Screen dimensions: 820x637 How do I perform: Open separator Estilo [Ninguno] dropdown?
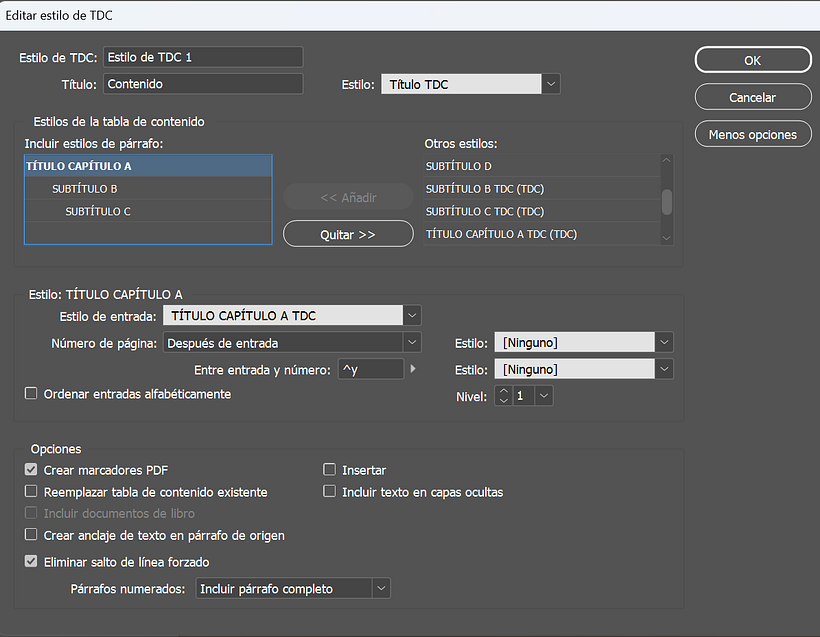[584, 369]
